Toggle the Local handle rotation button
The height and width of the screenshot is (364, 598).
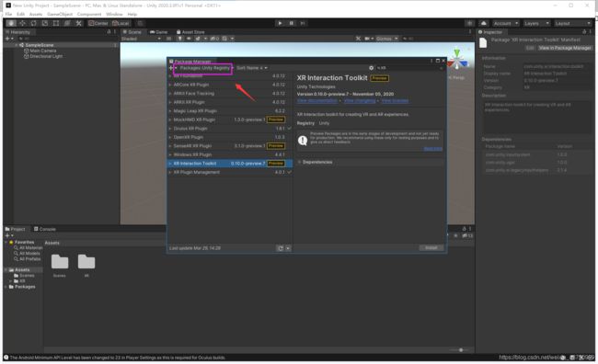(121, 23)
